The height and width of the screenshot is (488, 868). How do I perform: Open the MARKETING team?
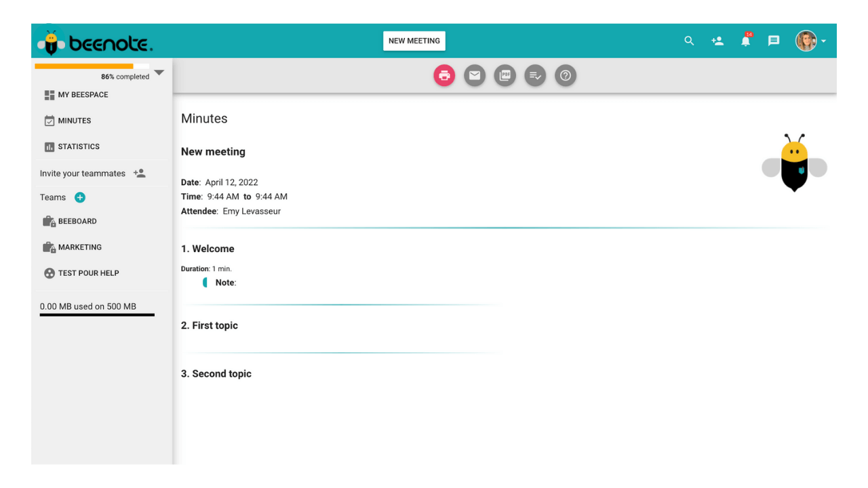pos(80,247)
